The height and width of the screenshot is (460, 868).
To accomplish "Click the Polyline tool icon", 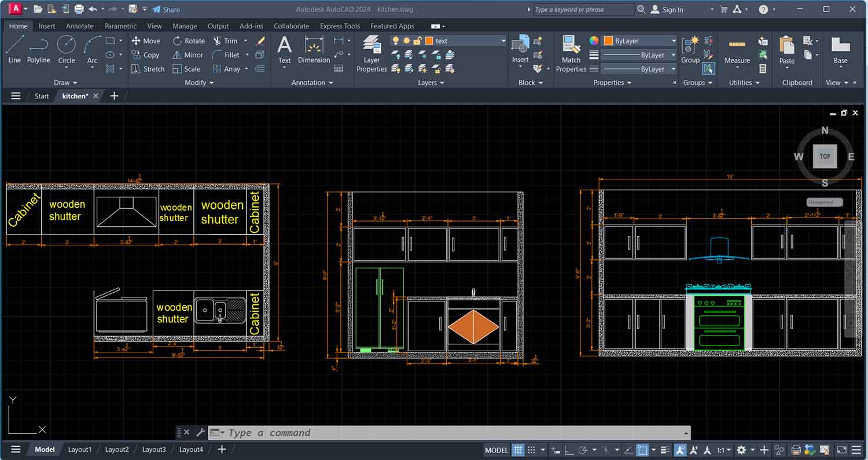I will (39, 45).
